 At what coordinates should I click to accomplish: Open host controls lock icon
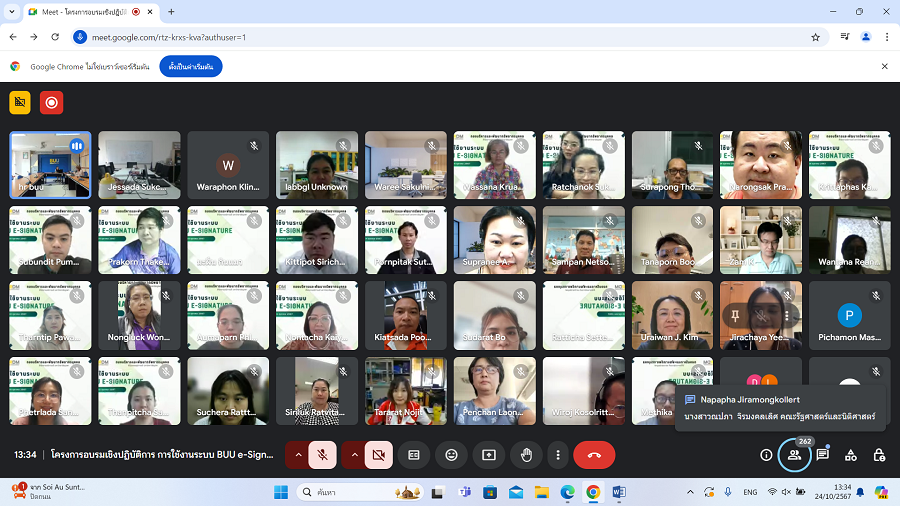point(879,455)
